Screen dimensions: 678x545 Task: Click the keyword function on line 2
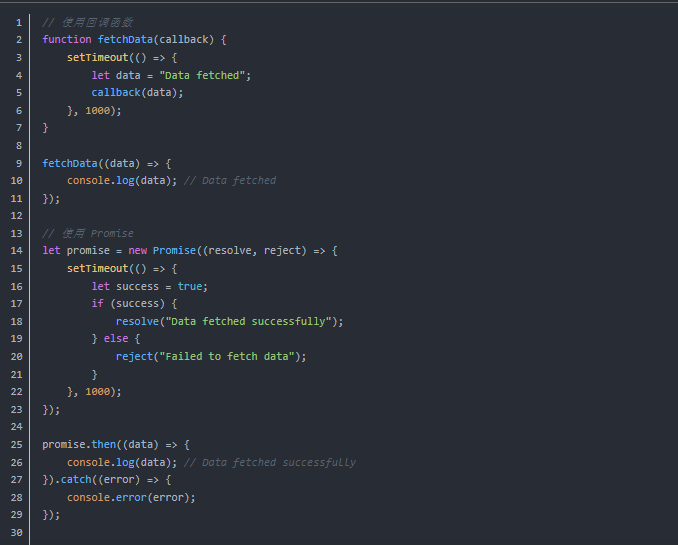tap(67, 40)
